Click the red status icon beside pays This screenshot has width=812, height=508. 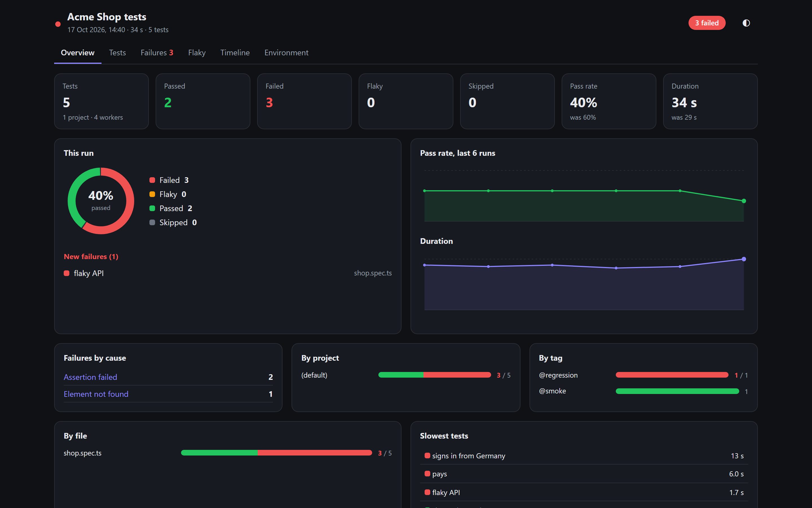[x=427, y=474]
